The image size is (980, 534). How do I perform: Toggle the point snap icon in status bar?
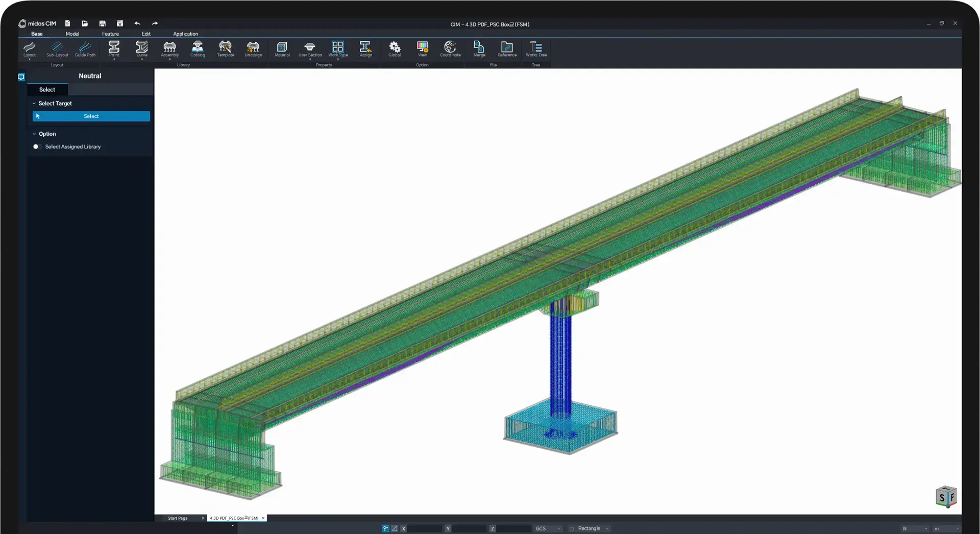[385, 529]
